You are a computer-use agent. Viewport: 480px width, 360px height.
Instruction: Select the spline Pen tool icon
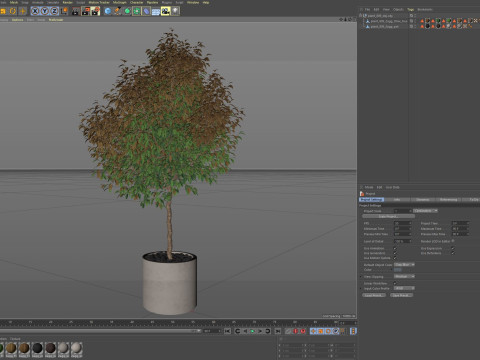pyautogui.click(x=117, y=11)
